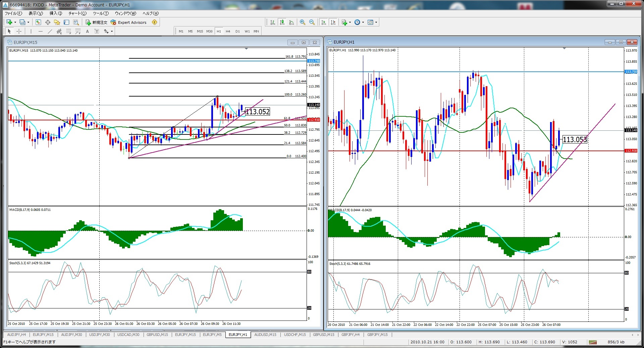
Task: Expand the Indicators dropdown arrow
Action: coord(350,22)
